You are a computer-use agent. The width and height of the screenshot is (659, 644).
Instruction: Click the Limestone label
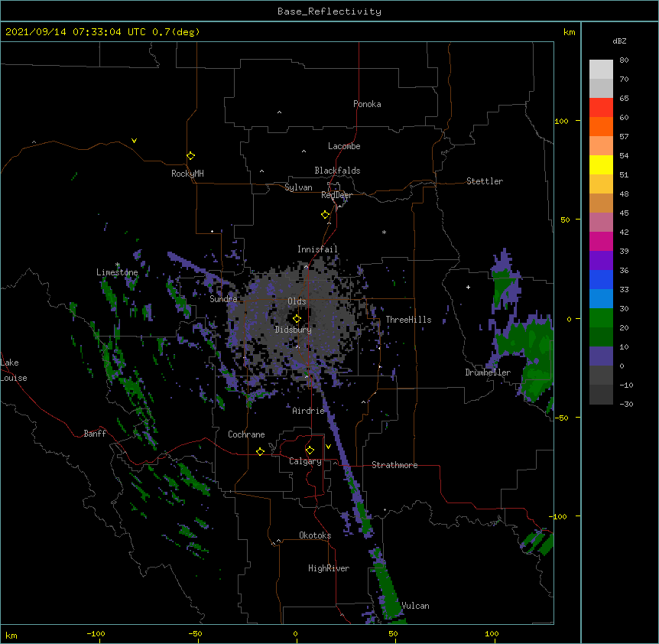[117, 272]
